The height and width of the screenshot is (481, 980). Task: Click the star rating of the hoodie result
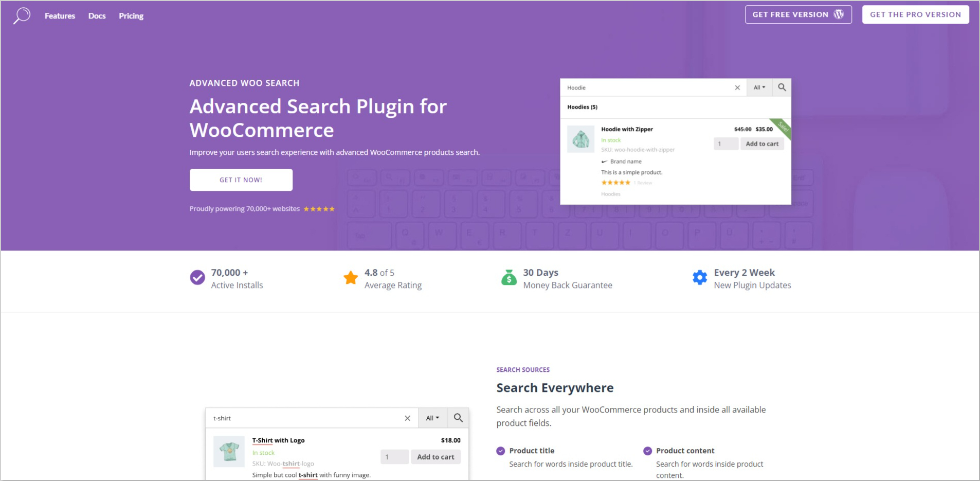click(x=615, y=183)
